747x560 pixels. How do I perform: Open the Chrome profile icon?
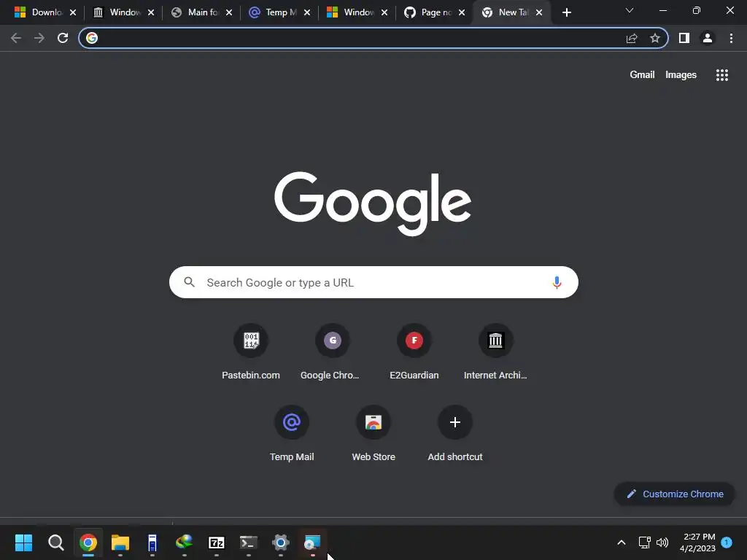point(708,38)
